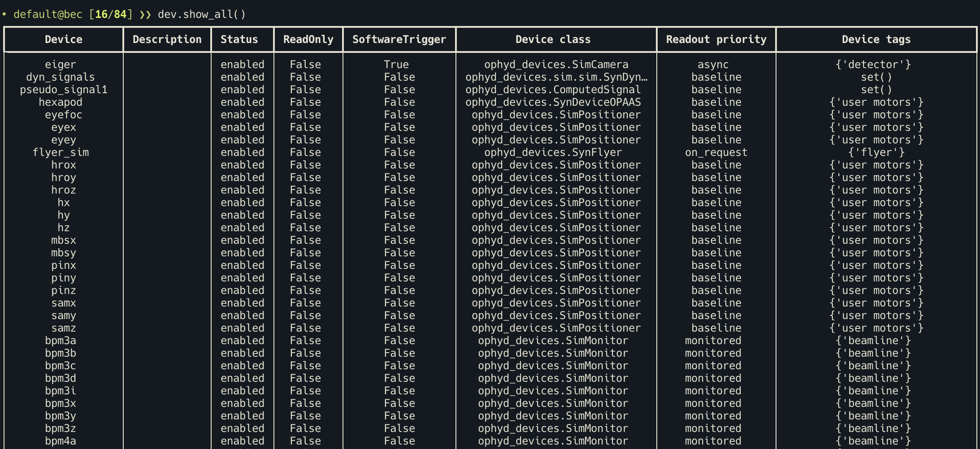980x449 pixels.
Task: Select the samx device name
Action: pyautogui.click(x=64, y=303)
